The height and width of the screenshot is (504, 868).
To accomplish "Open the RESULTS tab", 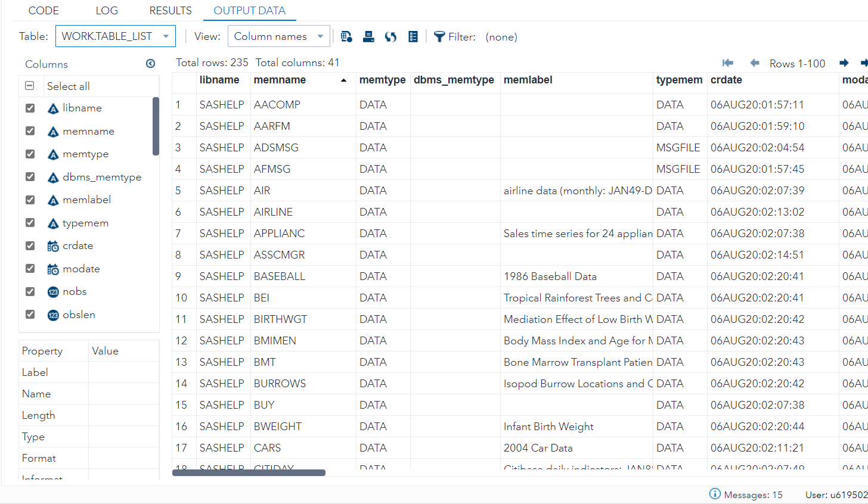I will coord(170,10).
